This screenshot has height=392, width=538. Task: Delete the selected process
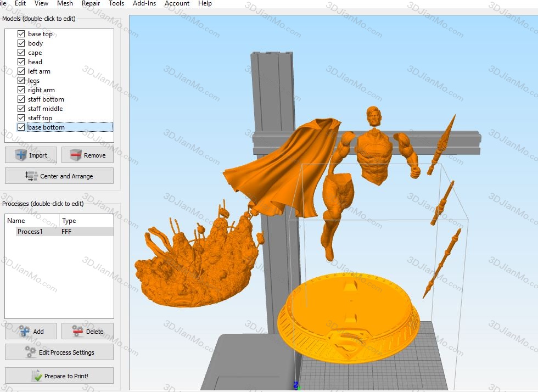point(87,332)
